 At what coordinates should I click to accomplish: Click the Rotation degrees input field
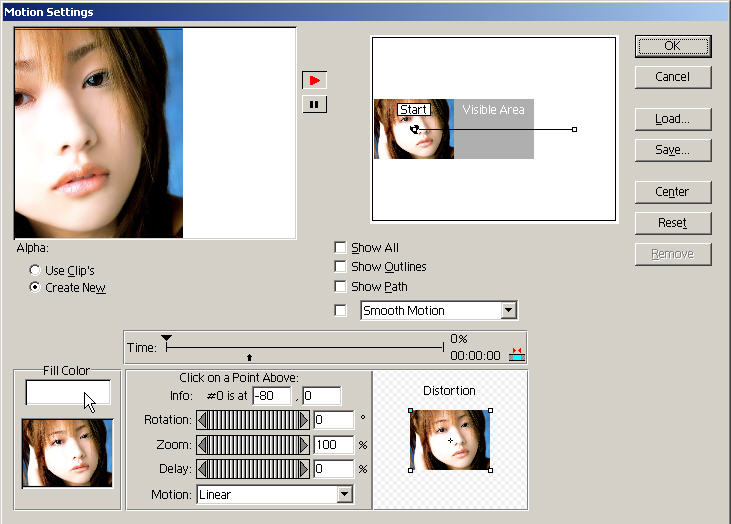(334, 420)
